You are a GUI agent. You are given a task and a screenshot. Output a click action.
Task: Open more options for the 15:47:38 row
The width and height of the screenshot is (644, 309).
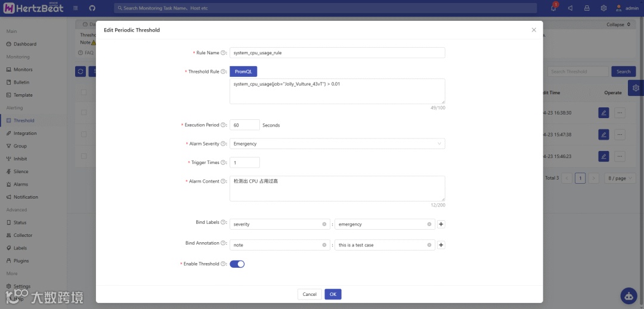pos(620,134)
